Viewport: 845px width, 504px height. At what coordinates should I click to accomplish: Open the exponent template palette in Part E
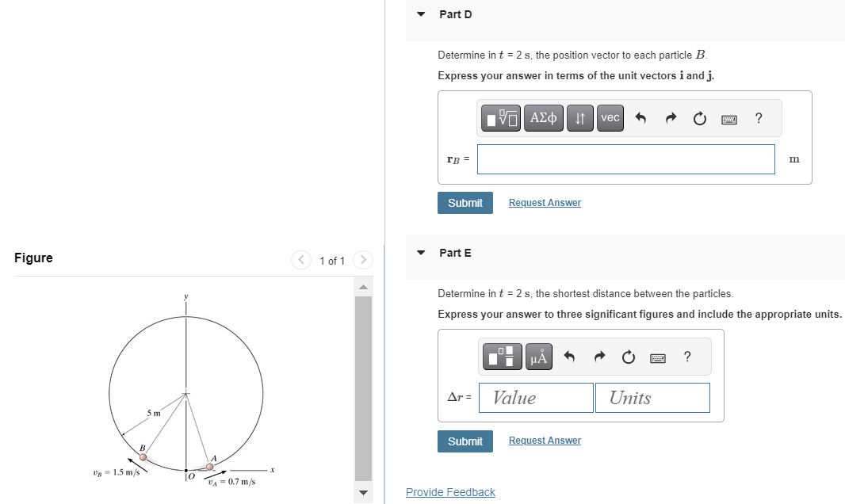[x=502, y=356]
